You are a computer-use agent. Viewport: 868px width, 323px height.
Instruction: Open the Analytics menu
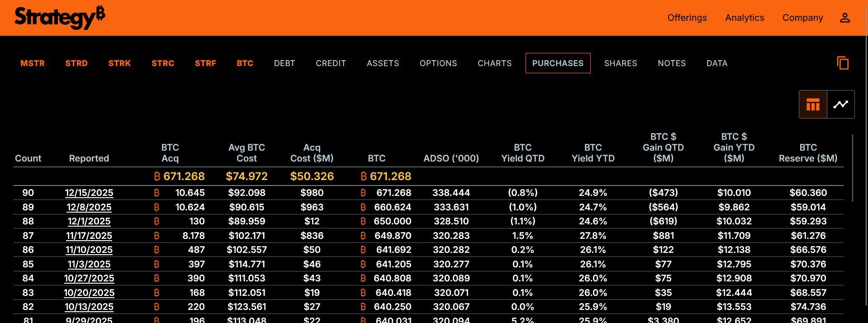pyautogui.click(x=744, y=18)
